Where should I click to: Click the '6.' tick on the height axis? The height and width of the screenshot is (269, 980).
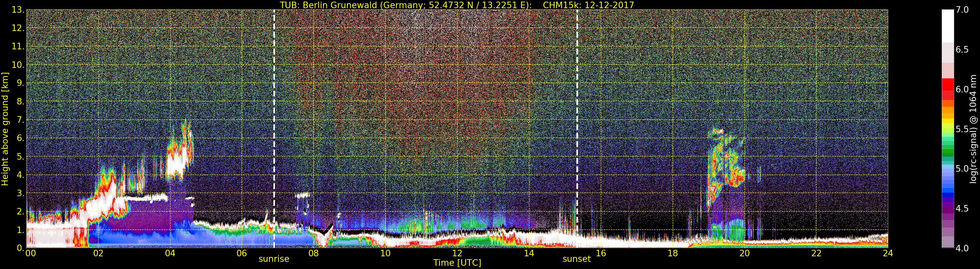[x=21, y=138]
